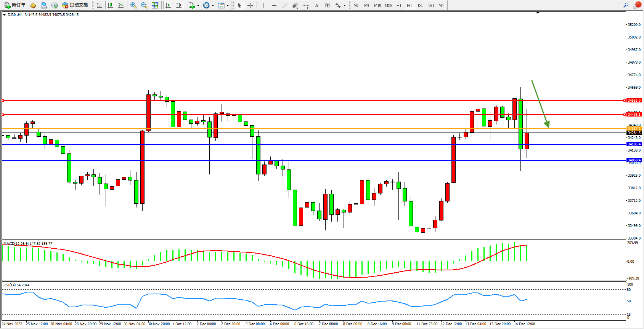
Task: Toggle chart auto scroll
Action: 168,5
